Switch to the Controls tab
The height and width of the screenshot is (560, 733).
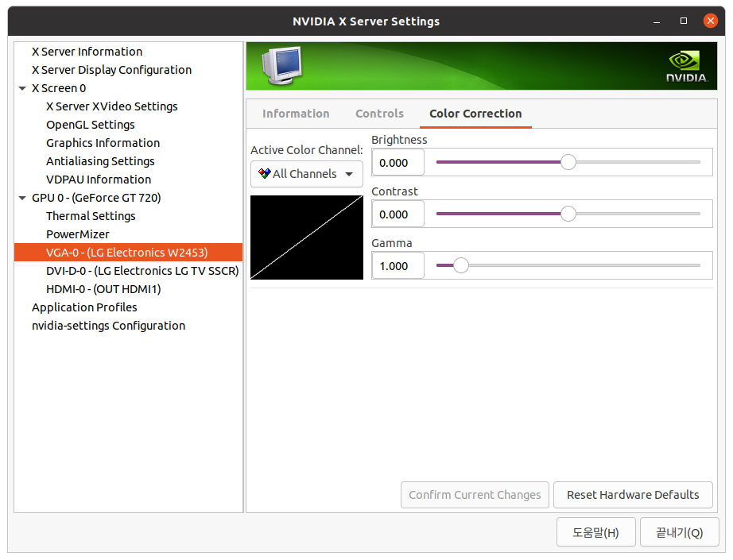pos(379,114)
